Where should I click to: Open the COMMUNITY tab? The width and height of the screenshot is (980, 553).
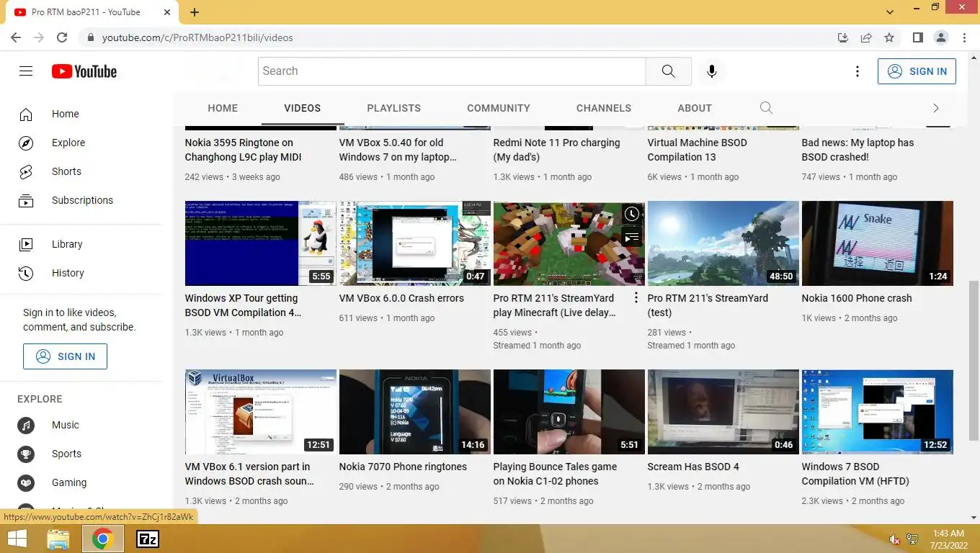tap(499, 108)
